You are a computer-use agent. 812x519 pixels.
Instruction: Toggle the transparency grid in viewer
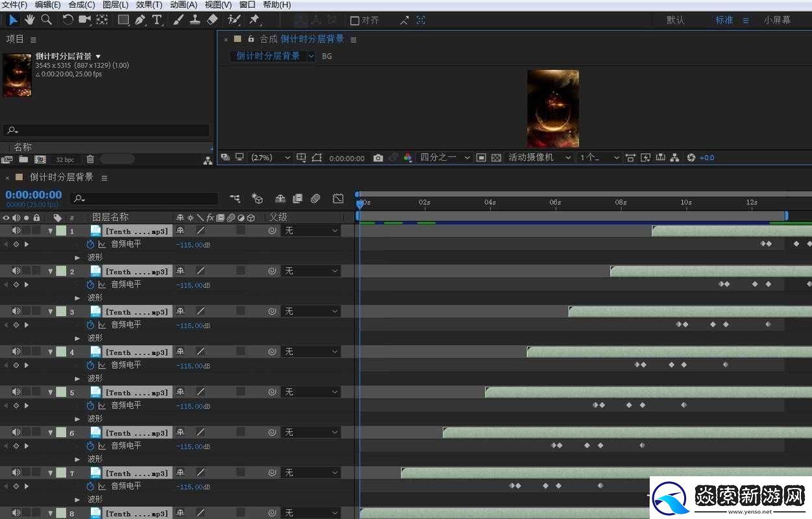[496, 158]
